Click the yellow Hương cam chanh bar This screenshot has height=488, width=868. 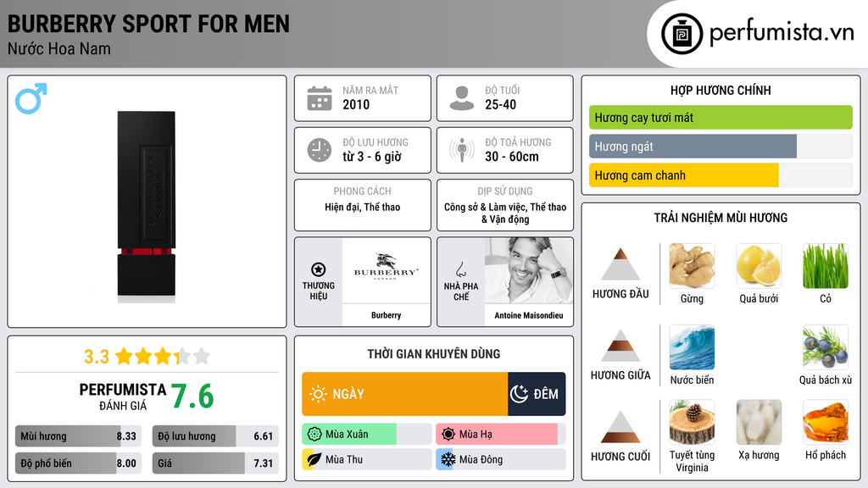pos(683,175)
